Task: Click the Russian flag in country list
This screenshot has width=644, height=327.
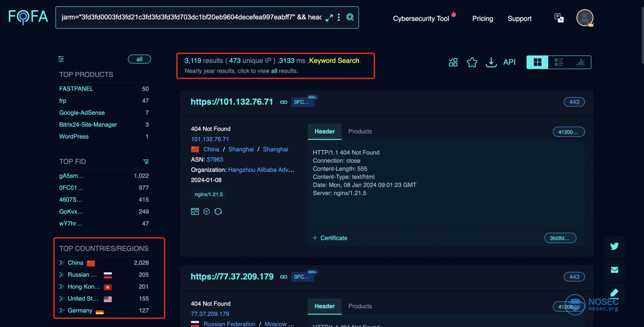Action: (x=108, y=275)
